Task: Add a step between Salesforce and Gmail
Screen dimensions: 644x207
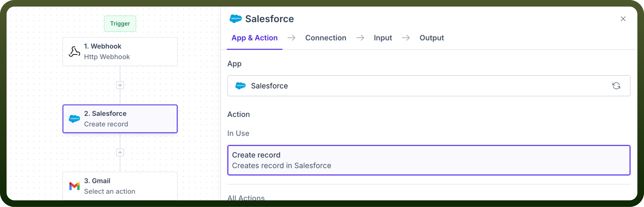Action: (x=120, y=152)
